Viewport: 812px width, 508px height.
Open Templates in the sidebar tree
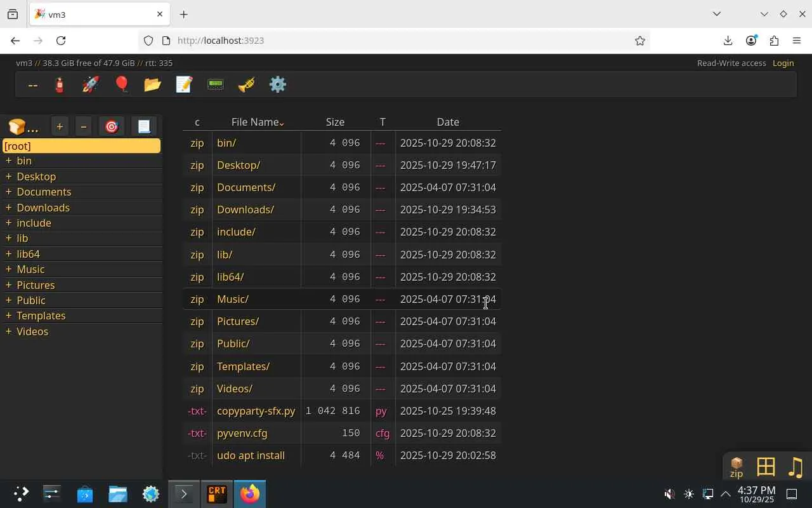click(x=41, y=316)
